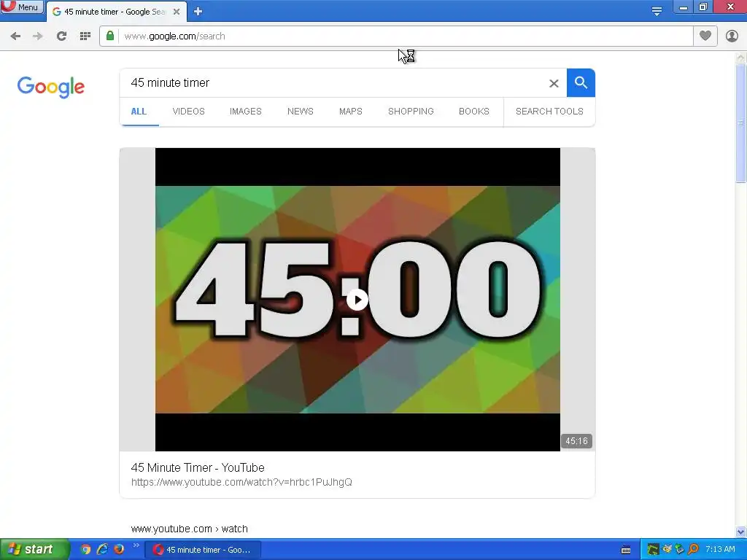This screenshot has height=560, width=747.
Task: Launch Firefox from quick launch
Action: coord(119,550)
